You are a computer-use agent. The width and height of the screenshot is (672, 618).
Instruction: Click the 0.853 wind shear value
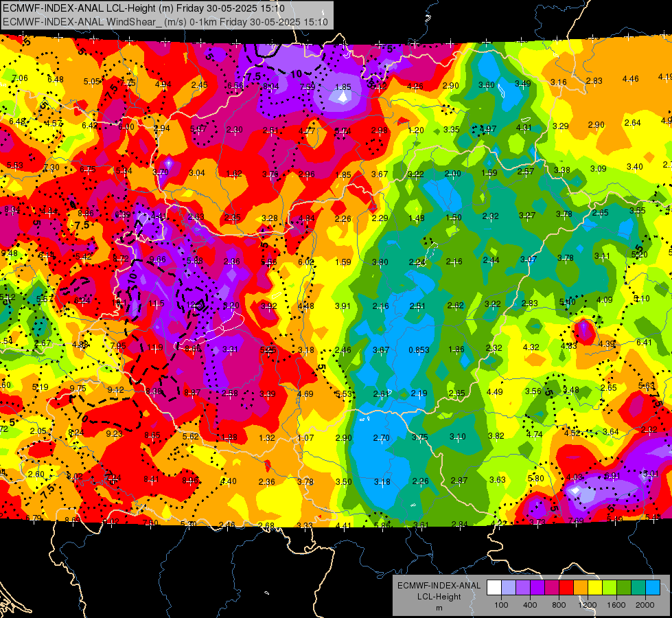419,350
